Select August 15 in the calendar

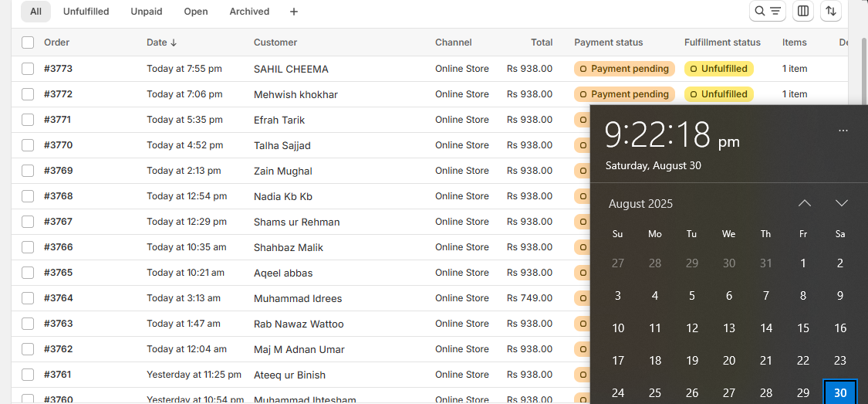(x=803, y=328)
